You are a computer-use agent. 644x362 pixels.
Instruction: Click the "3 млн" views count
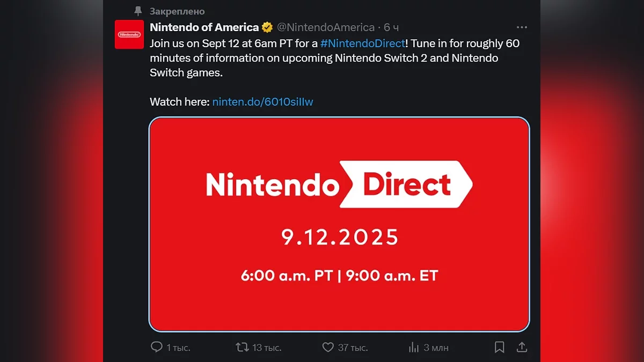pos(436,348)
